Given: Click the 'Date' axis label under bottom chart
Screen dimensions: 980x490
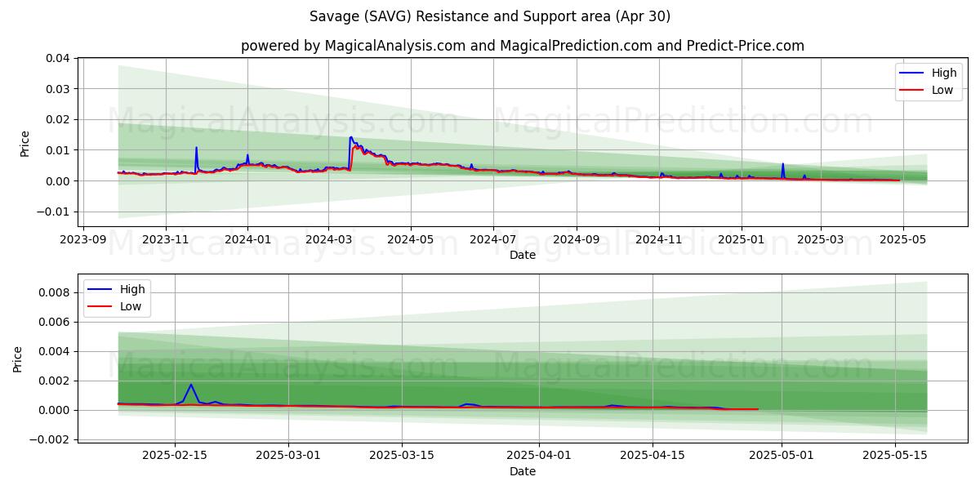Looking at the screenshot, I should click(x=523, y=471).
